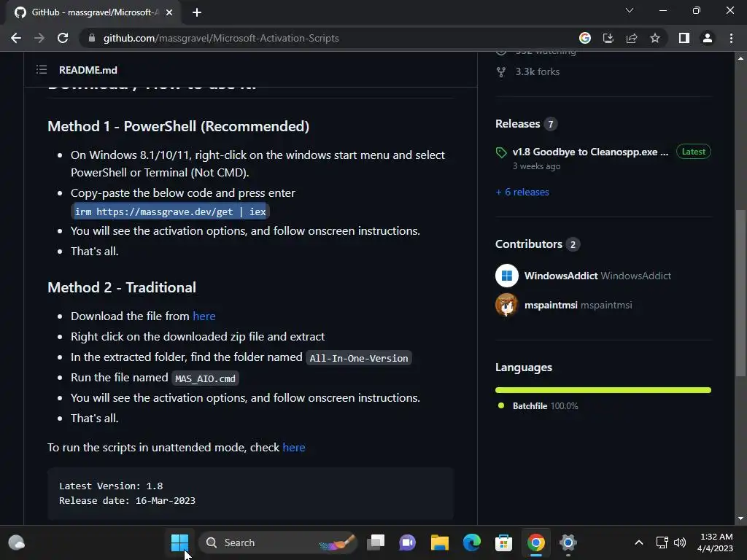Click the install app icon in address bar
The height and width of the screenshot is (560, 747).
tap(608, 38)
